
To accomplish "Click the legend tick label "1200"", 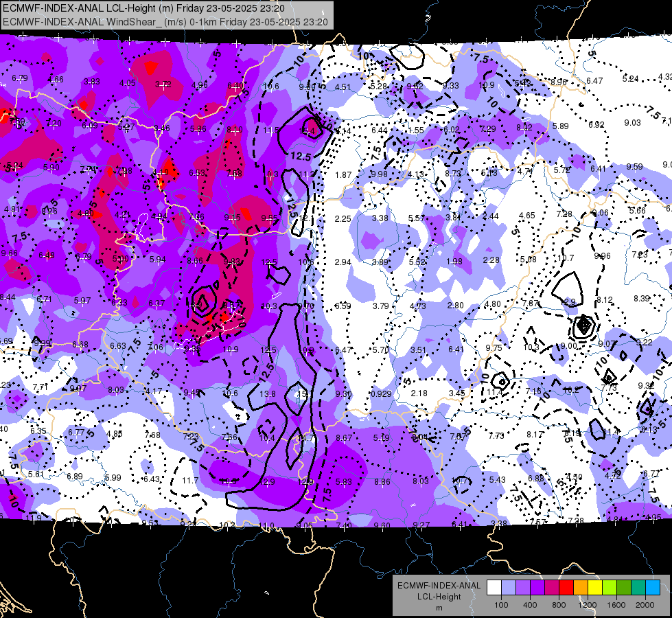I will click(x=587, y=605).
